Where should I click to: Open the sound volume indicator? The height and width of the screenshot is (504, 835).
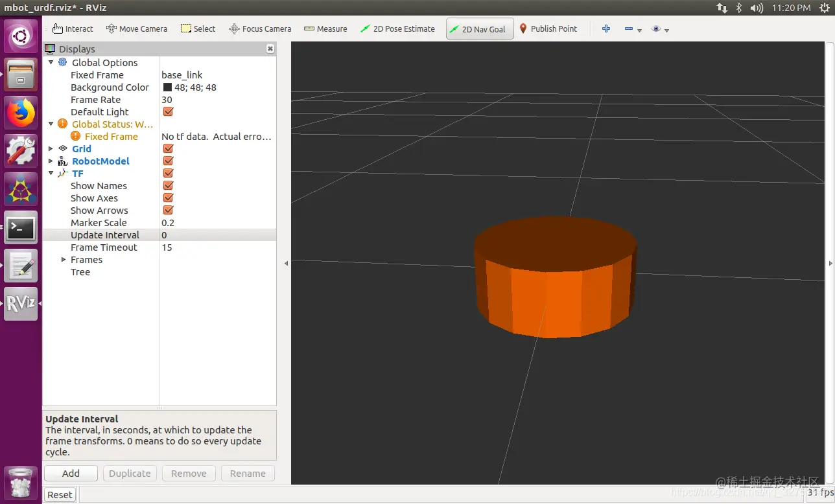[x=757, y=8]
